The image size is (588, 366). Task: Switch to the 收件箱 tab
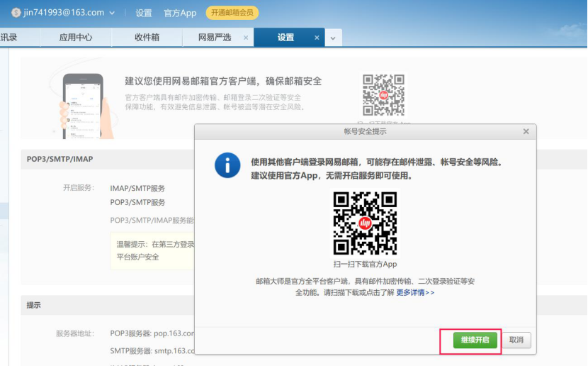coord(147,37)
